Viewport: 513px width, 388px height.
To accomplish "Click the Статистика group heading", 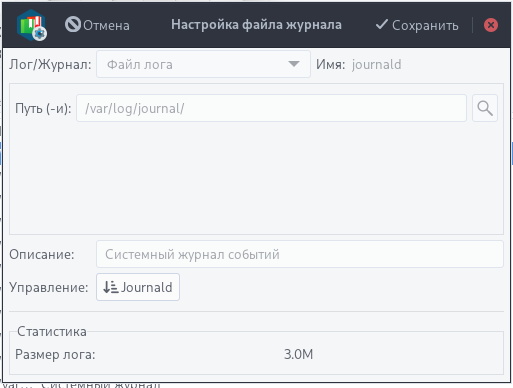I will tap(52, 331).
